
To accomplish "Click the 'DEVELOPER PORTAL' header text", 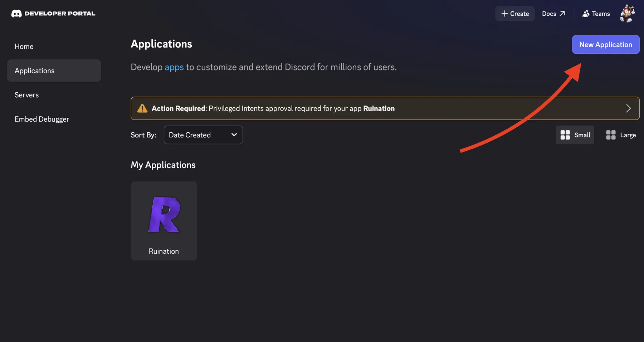I will click(x=60, y=14).
